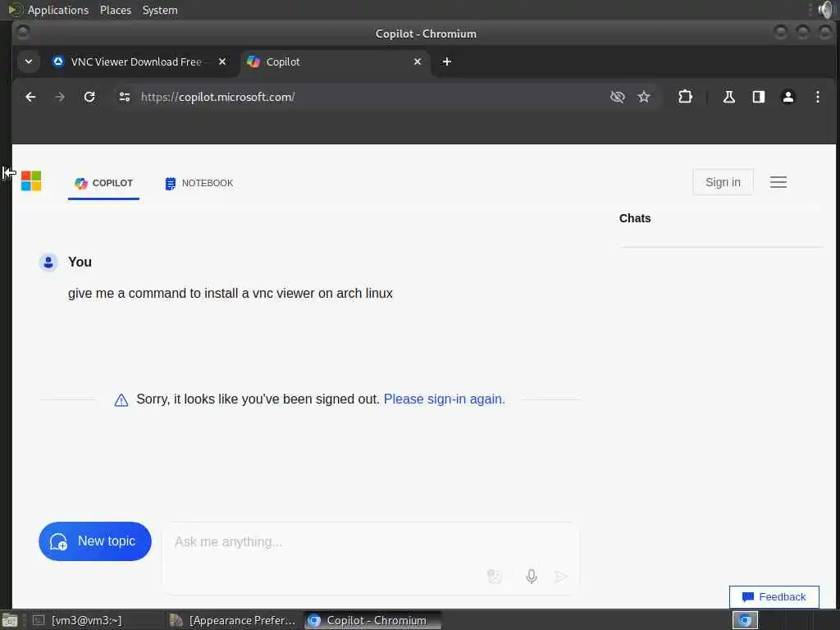Open the Applications menu

(x=58, y=10)
